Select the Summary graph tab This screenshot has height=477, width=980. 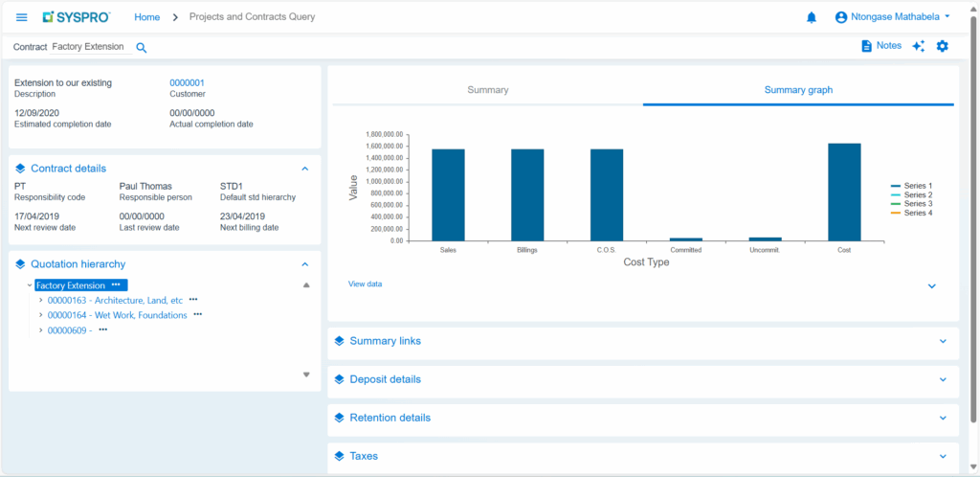point(798,90)
